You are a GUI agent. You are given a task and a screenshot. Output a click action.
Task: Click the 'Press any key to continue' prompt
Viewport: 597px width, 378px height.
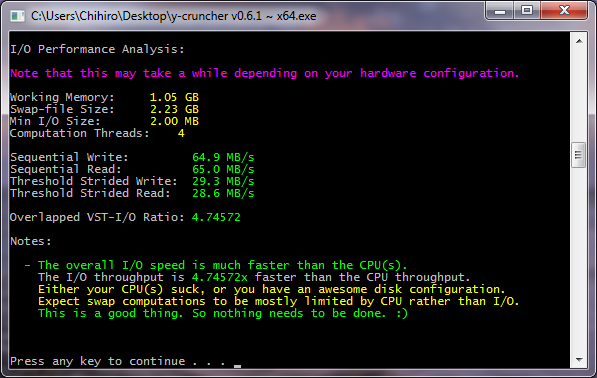[x=118, y=361]
